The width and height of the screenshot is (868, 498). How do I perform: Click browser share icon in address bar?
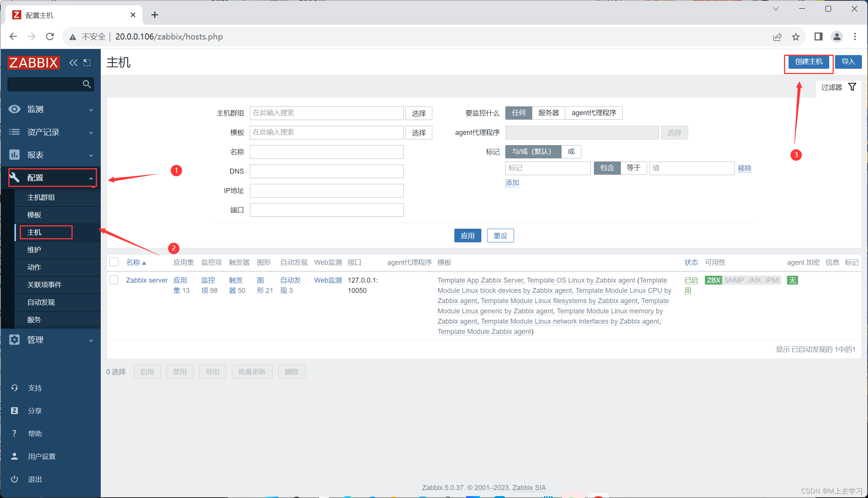(x=777, y=37)
